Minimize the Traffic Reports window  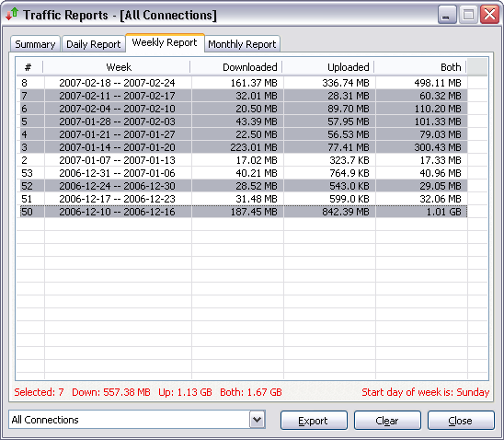pyautogui.click(x=447, y=14)
